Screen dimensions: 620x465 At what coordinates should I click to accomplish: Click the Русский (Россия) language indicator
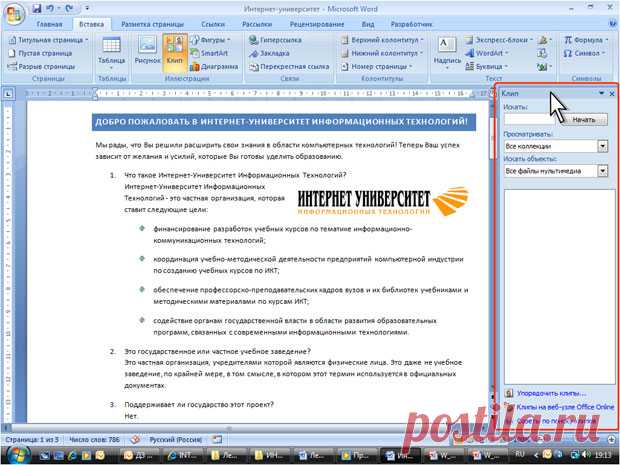176,440
